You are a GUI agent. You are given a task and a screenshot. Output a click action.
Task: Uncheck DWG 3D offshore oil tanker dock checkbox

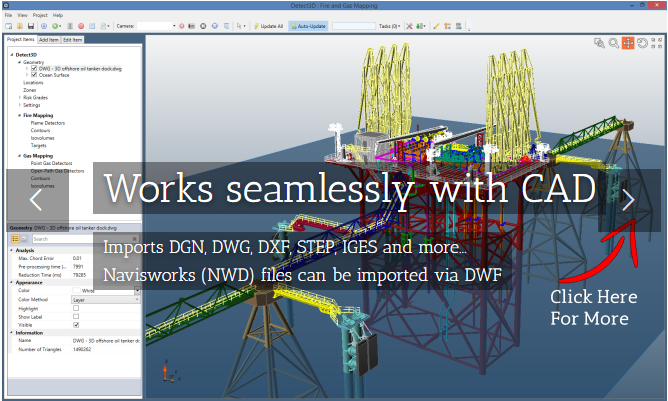[34, 68]
